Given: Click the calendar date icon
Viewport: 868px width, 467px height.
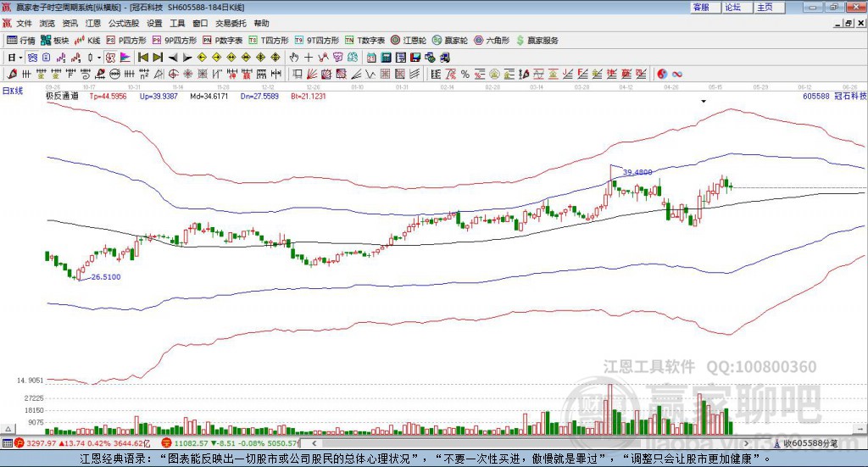Looking at the screenshot, I should pyautogui.click(x=371, y=58).
